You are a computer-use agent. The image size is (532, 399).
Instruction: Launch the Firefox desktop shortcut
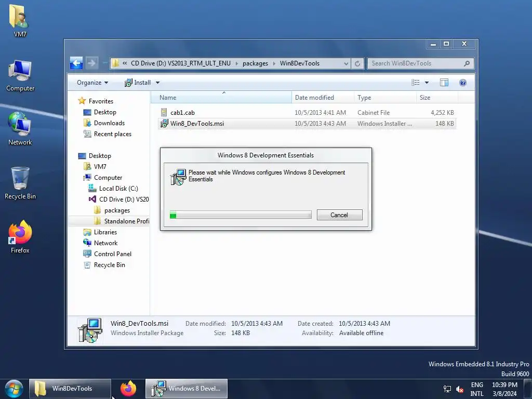point(20,237)
